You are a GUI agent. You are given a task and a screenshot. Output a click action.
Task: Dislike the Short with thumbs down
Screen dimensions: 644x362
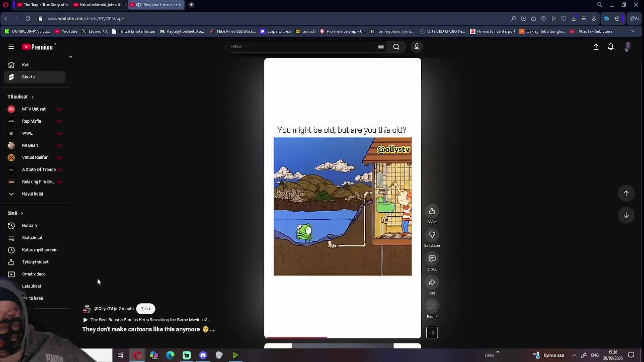(x=432, y=235)
